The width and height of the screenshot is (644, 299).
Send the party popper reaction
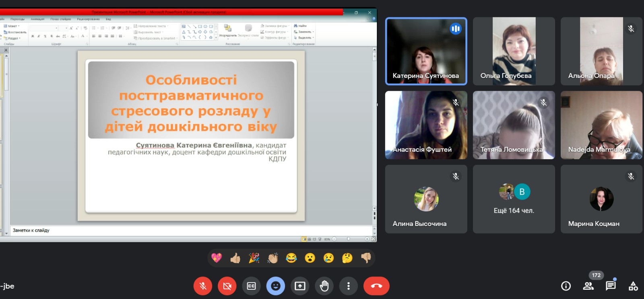[254, 258]
